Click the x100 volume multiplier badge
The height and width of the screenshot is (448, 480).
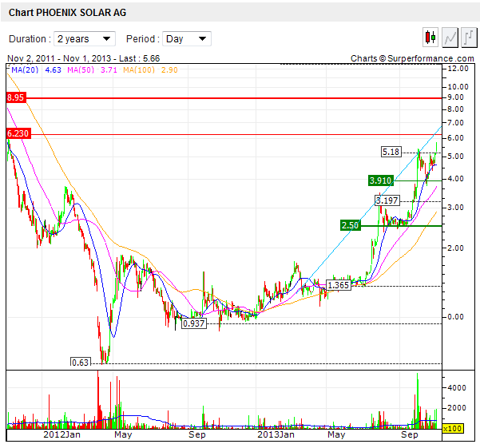coord(453,428)
